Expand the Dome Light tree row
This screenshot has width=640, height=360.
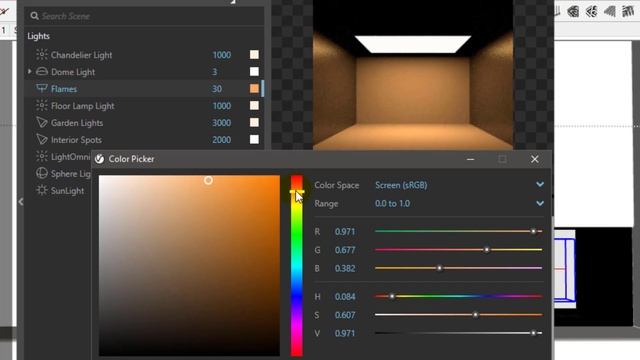[29, 71]
